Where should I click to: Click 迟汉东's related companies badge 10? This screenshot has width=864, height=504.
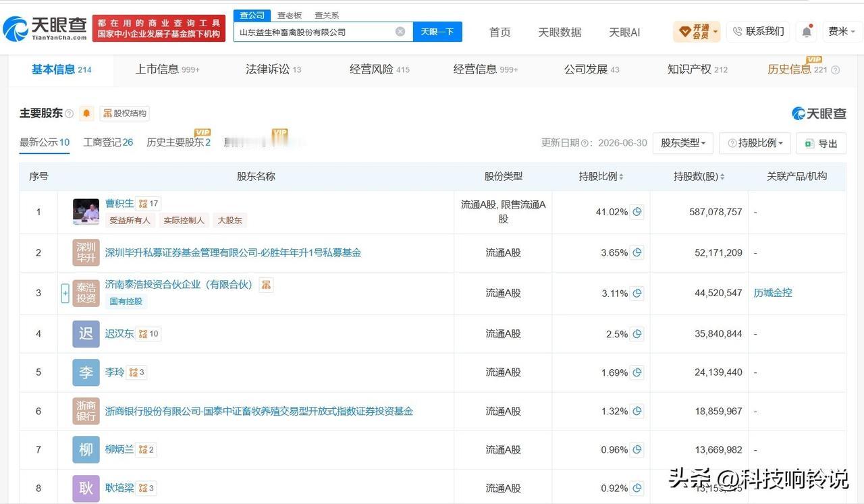coord(148,334)
